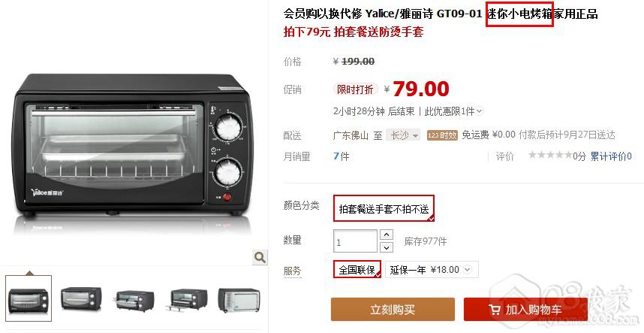Select the second angled oven thumbnail
This screenshot has height=333, width=644.
(x=81, y=298)
